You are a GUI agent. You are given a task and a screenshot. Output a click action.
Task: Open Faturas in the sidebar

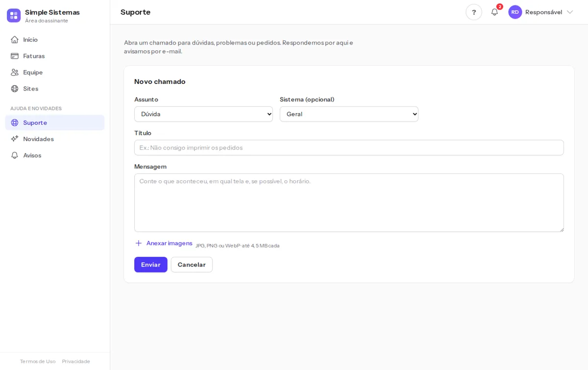tap(55, 56)
